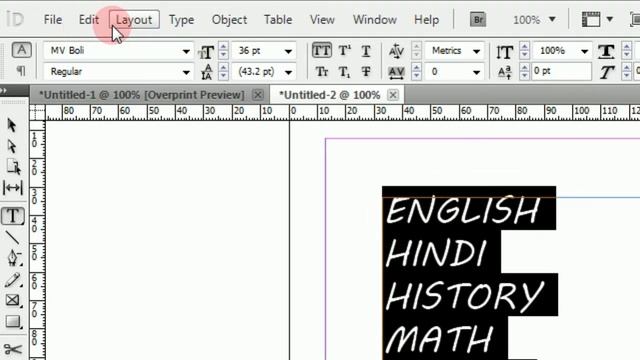Click the baseline shift 0 pt field
Image resolution: width=640 pixels, height=360 pixels.
pyautogui.click(x=561, y=71)
